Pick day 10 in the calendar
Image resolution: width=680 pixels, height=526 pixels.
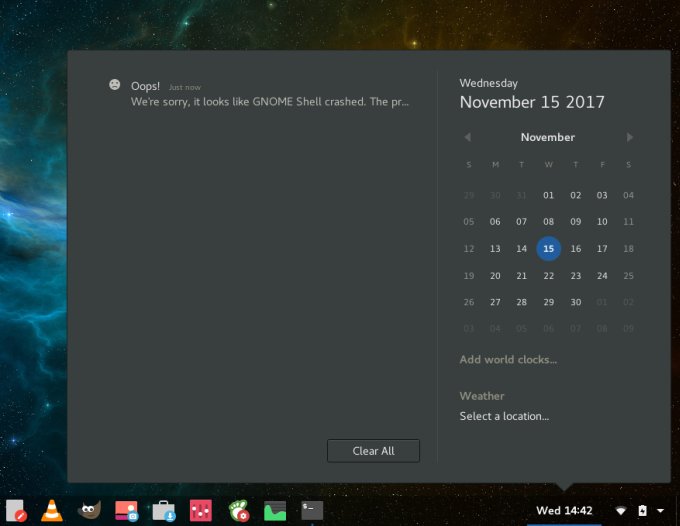coord(602,222)
